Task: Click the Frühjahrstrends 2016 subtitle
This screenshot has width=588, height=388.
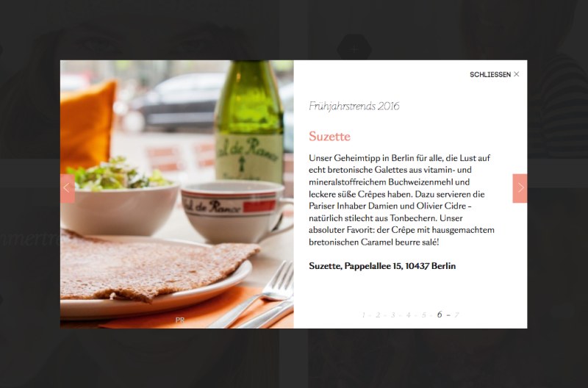Action: (354, 106)
